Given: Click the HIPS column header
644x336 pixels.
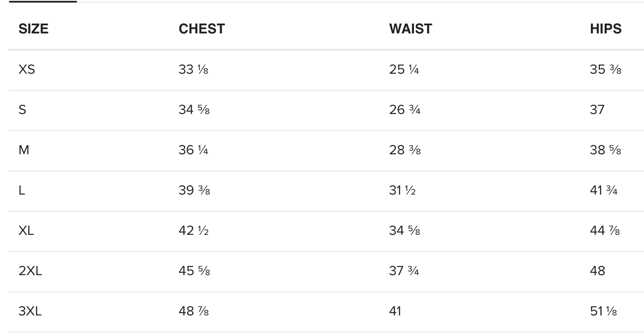Looking at the screenshot, I should [x=605, y=29].
